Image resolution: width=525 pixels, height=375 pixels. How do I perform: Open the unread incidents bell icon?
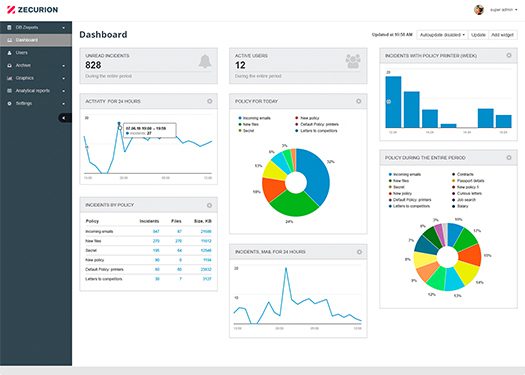coord(205,61)
